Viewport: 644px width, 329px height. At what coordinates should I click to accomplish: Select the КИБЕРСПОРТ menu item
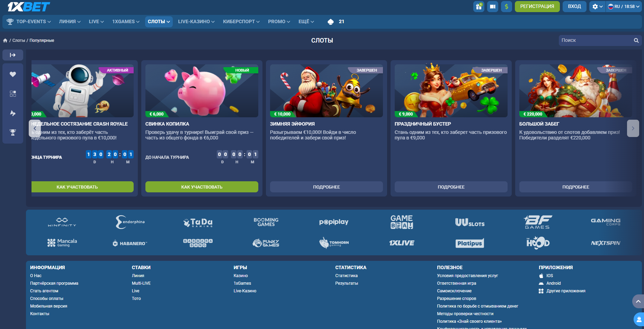coord(241,21)
